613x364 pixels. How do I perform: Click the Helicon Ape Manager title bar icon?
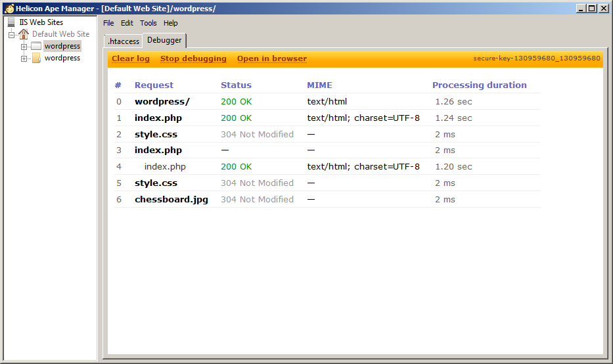pyautogui.click(x=9, y=9)
